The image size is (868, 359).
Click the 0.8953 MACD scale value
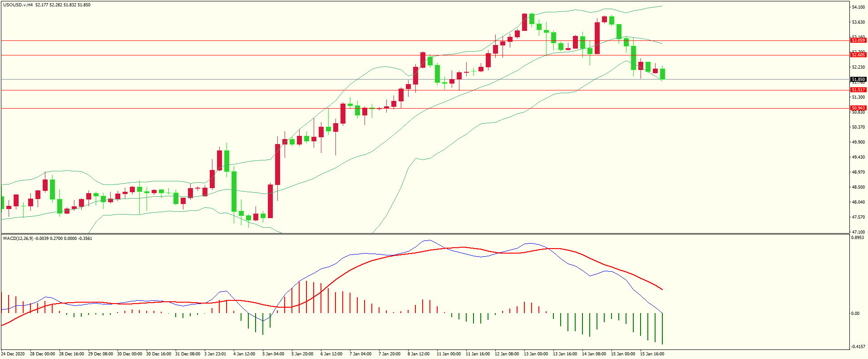(858, 238)
